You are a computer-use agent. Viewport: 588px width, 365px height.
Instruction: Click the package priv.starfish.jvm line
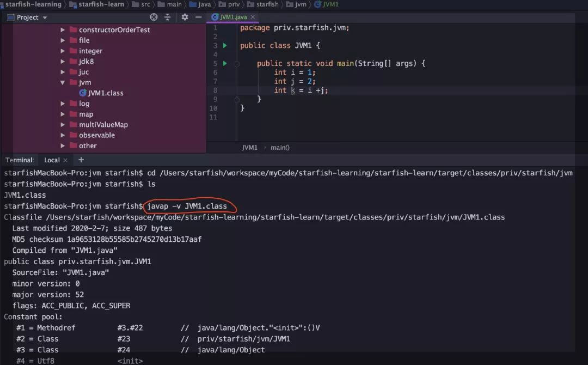point(295,28)
